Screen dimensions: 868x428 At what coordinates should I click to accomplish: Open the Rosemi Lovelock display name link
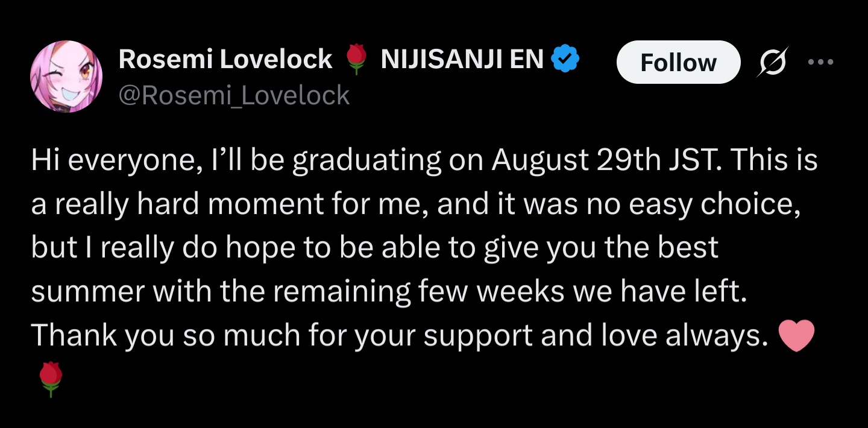click(x=225, y=59)
